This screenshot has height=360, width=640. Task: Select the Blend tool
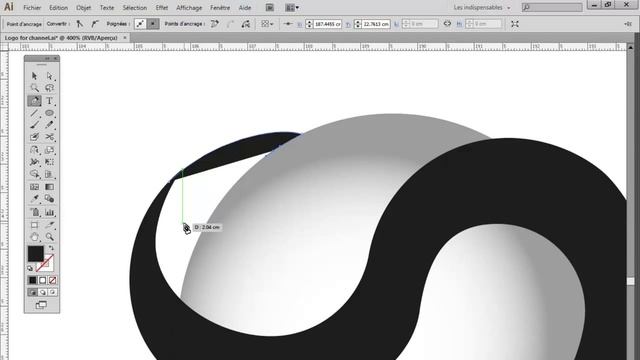pos(49,199)
